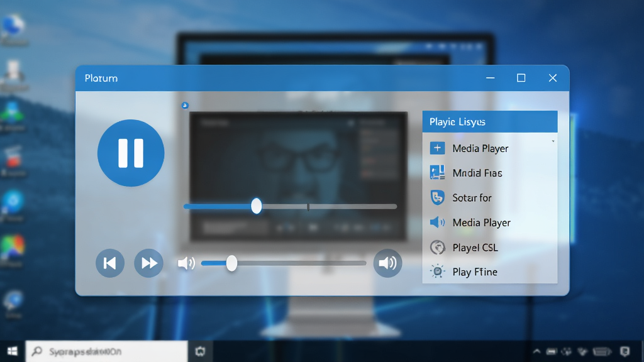Click the taskbar search box
This screenshot has height=362, width=644.
[107, 351]
